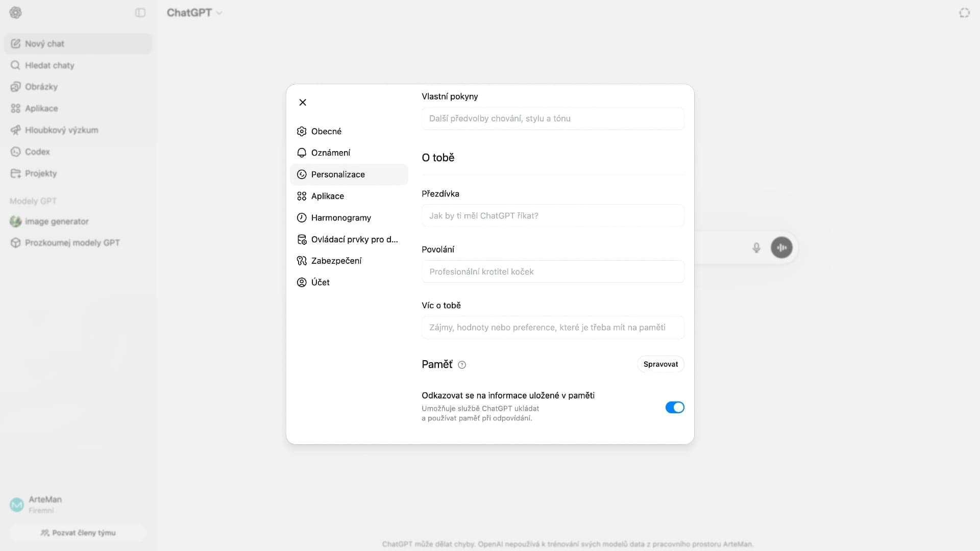The image size is (980, 551).
Task: Click the Povolání occupation input field
Action: [x=552, y=271]
